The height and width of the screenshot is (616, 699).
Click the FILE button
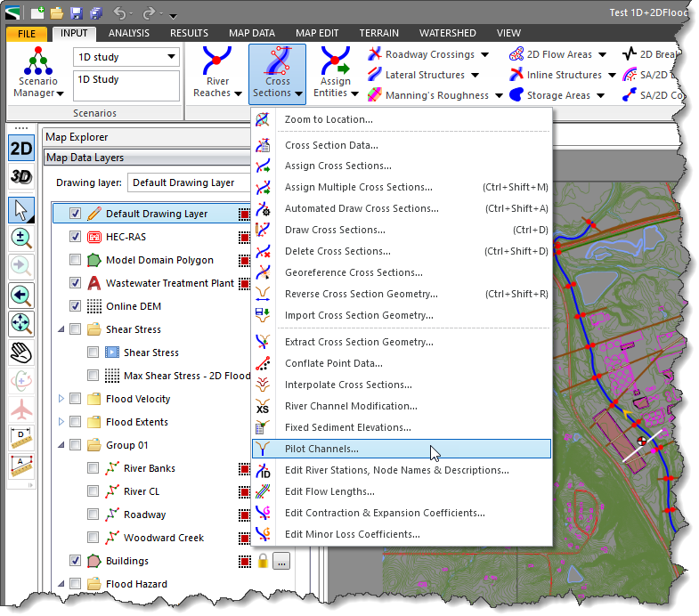point(27,34)
